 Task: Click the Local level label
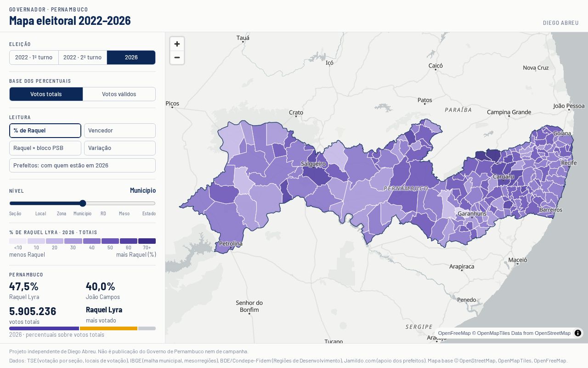[40, 214]
